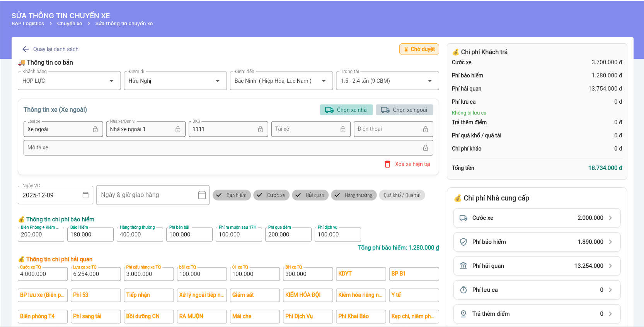Toggle the Bảo hiểm chip

point(232,195)
